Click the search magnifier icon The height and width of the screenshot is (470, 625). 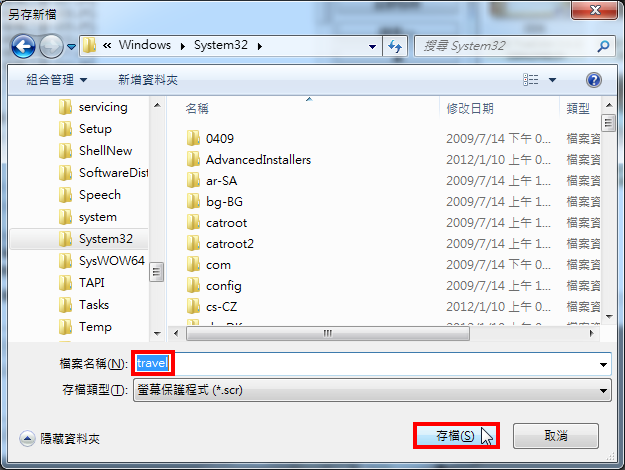point(603,46)
